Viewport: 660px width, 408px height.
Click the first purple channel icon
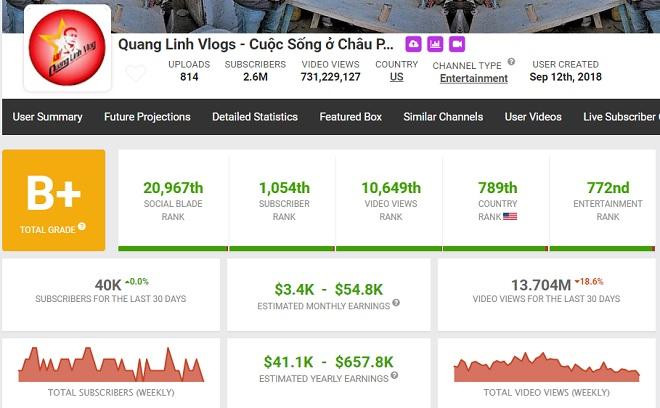point(413,44)
